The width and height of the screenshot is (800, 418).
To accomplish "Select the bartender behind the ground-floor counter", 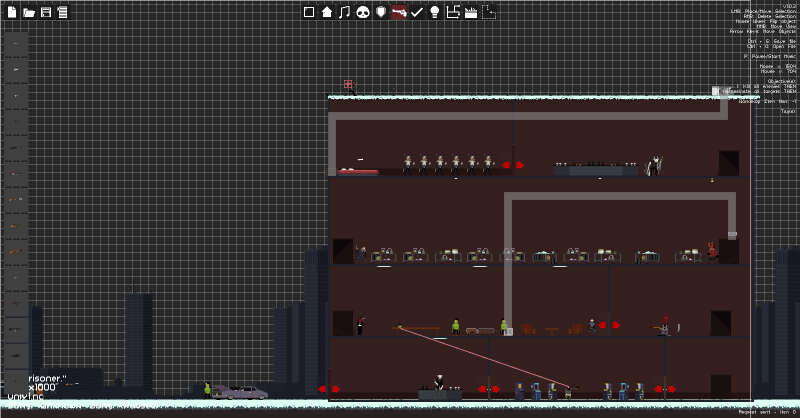I will click(439, 383).
